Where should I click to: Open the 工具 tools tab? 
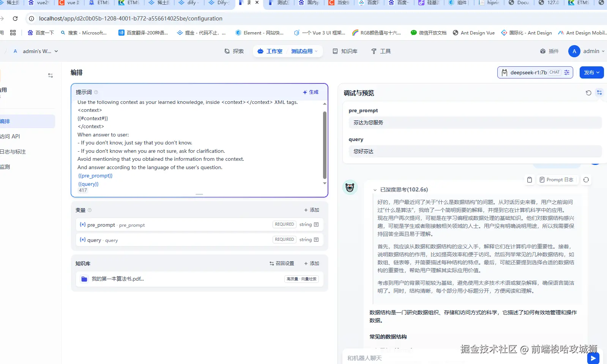(x=381, y=51)
